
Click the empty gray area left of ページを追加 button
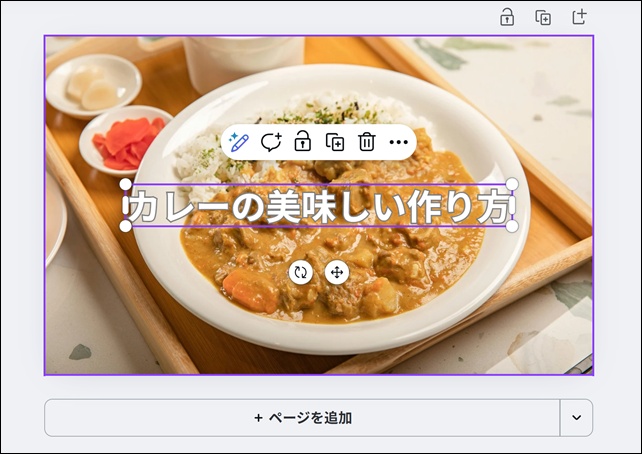point(20,418)
